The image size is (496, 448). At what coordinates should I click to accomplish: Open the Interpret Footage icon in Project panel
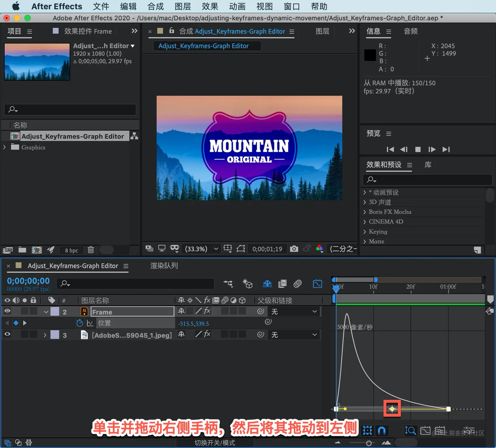[8, 250]
